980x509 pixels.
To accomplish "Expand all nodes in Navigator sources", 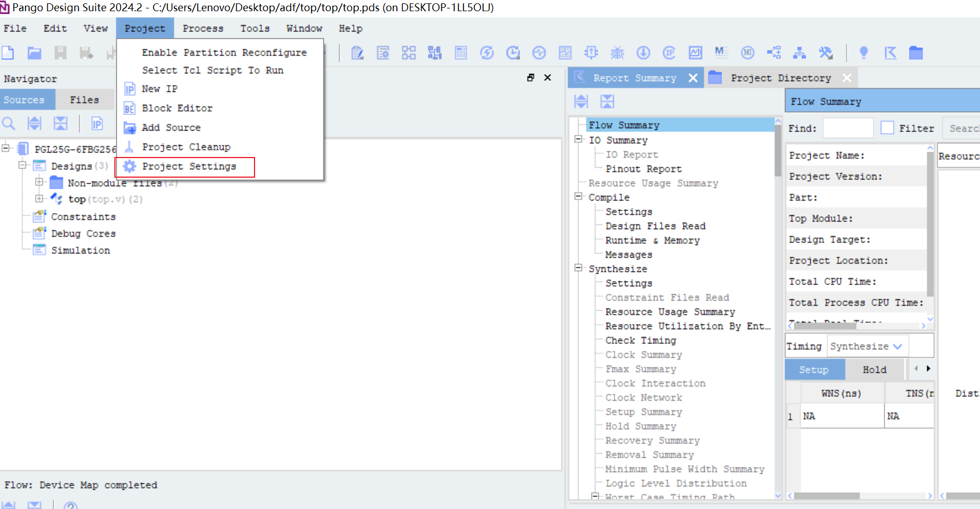I will click(35, 123).
